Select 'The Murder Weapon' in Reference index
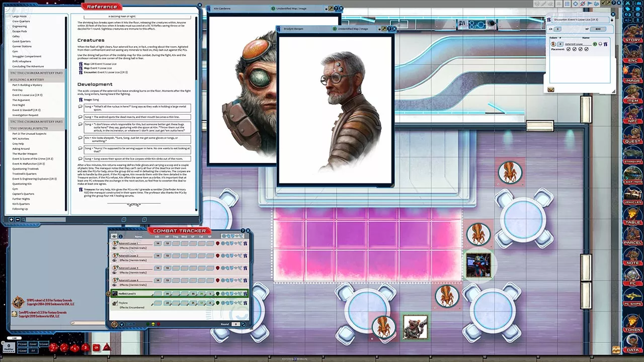 pyautogui.click(x=25, y=154)
